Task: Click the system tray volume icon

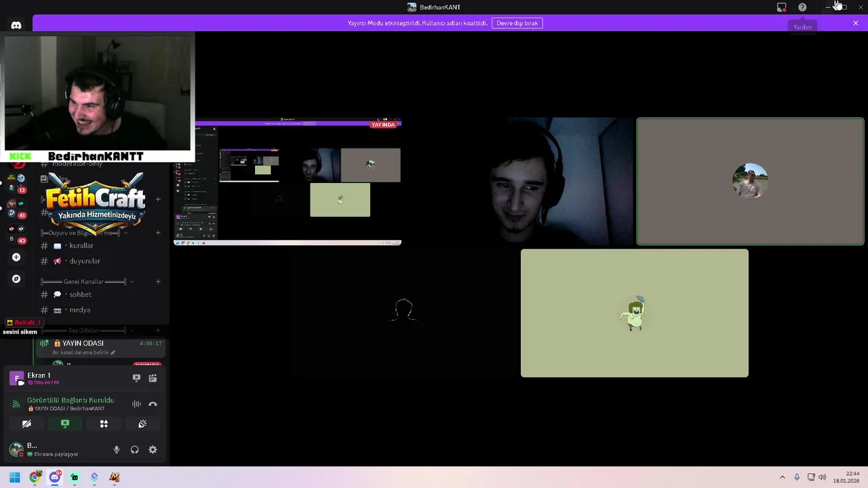Action: tap(823, 477)
